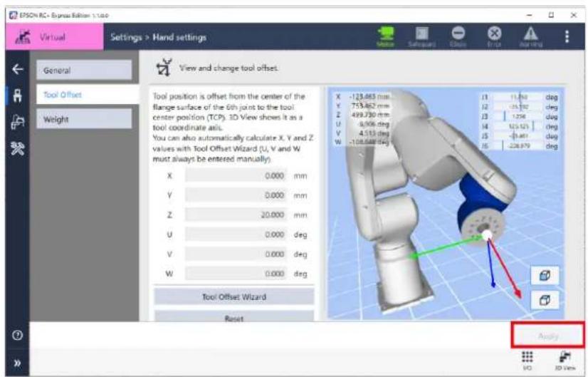The height and width of the screenshot is (377, 588).
Task: Open the robot arm sidebar icon
Action: click(x=18, y=122)
